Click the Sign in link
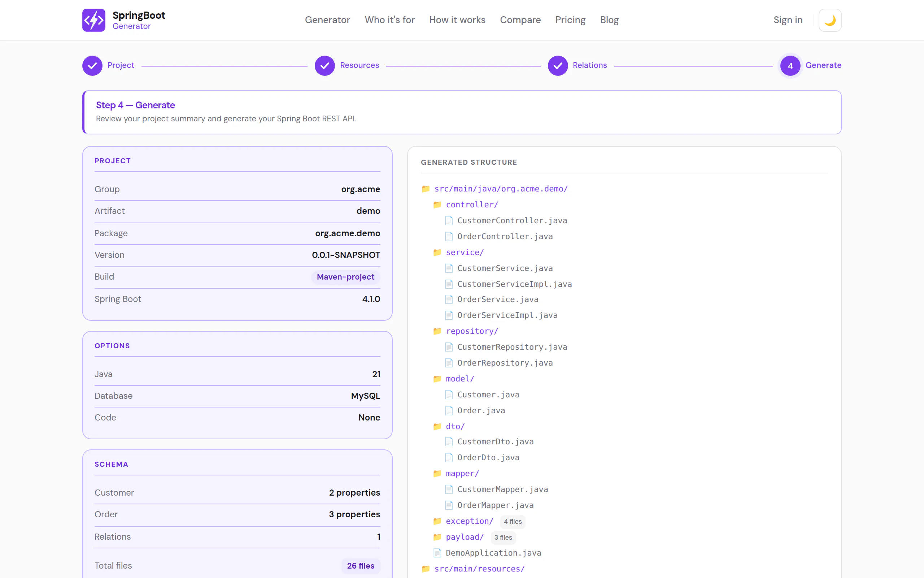This screenshot has height=578, width=924. coord(788,20)
